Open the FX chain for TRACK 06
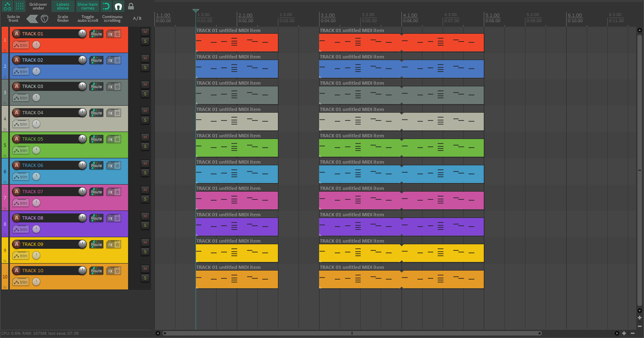 pos(110,166)
